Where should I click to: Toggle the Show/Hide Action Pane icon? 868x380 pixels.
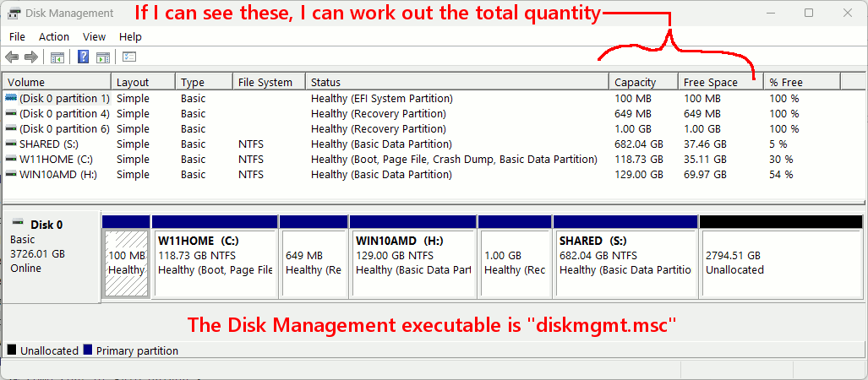click(x=103, y=57)
